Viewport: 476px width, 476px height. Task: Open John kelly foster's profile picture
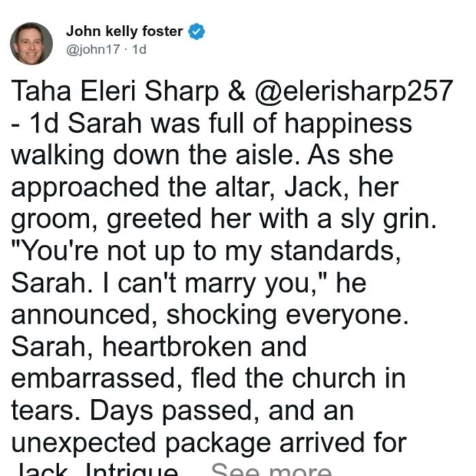[31, 44]
